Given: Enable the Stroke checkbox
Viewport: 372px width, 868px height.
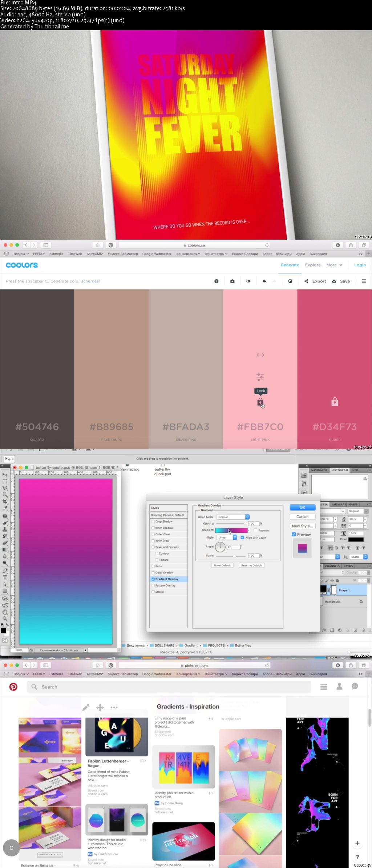Looking at the screenshot, I should [x=153, y=592].
